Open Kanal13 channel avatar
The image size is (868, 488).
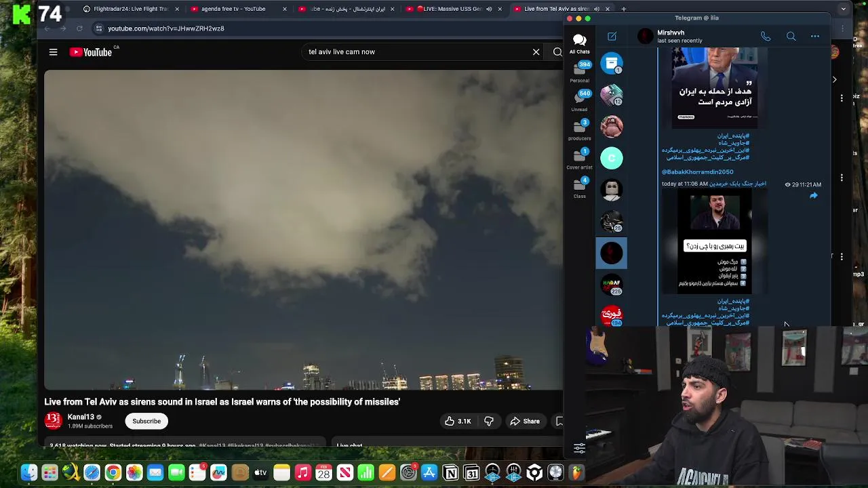pos(53,421)
